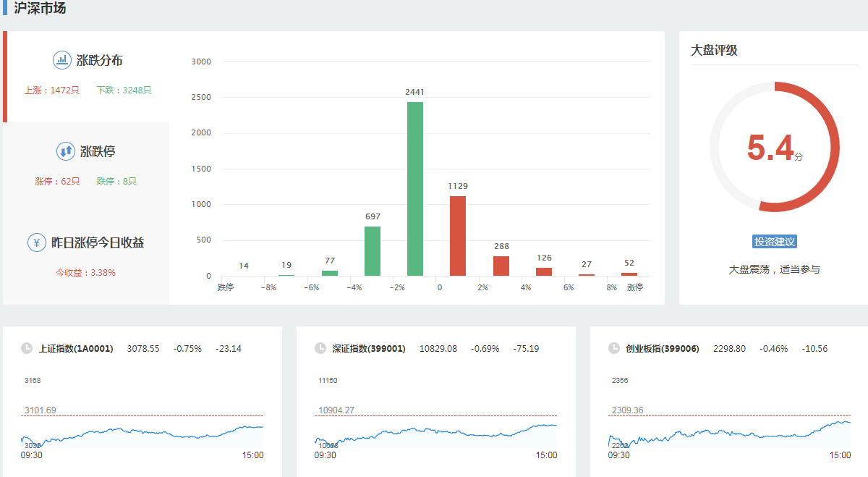Click the bar chart icon beside 涨跌分布
Screen dimensions: 868x477
click(62, 60)
